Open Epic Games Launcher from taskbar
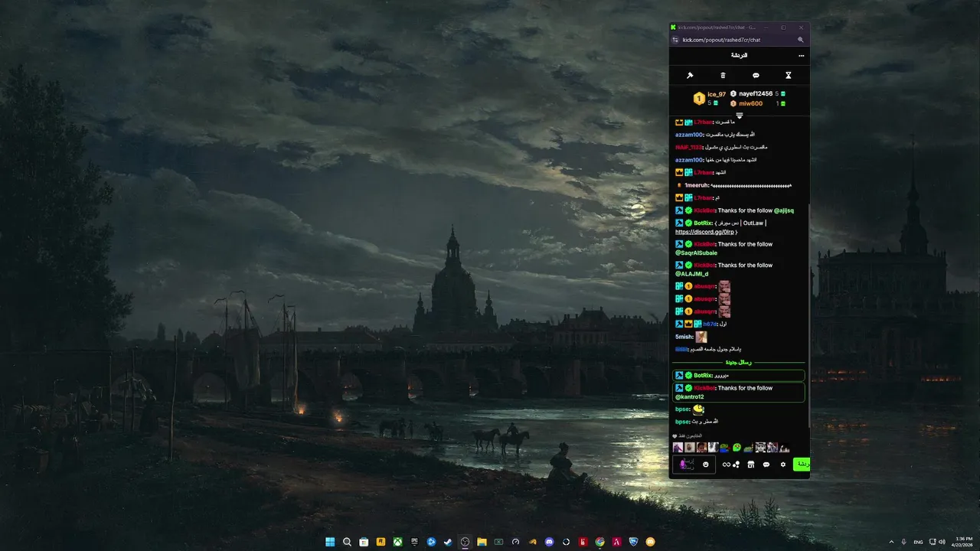 point(414,542)
